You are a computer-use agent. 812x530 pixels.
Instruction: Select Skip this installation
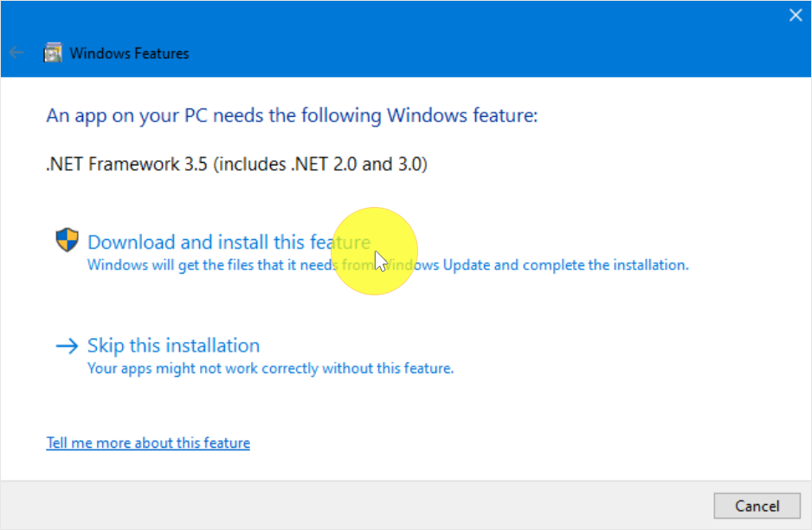pos(173,346)
